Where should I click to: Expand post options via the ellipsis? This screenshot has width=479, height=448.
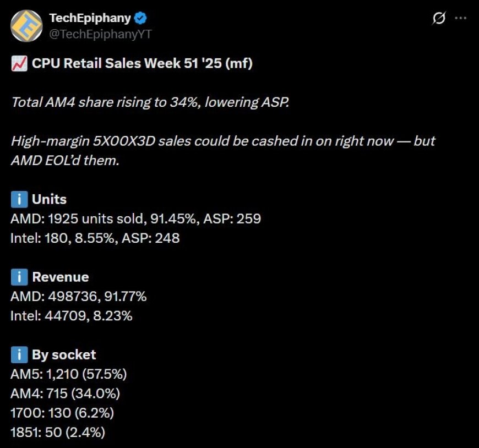point(461,18)
